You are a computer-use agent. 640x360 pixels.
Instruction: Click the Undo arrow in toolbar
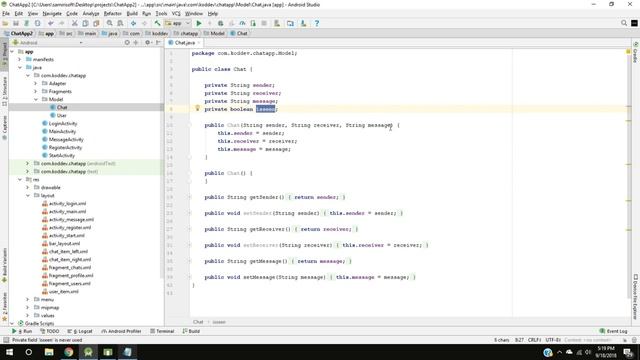click(51, 23)
